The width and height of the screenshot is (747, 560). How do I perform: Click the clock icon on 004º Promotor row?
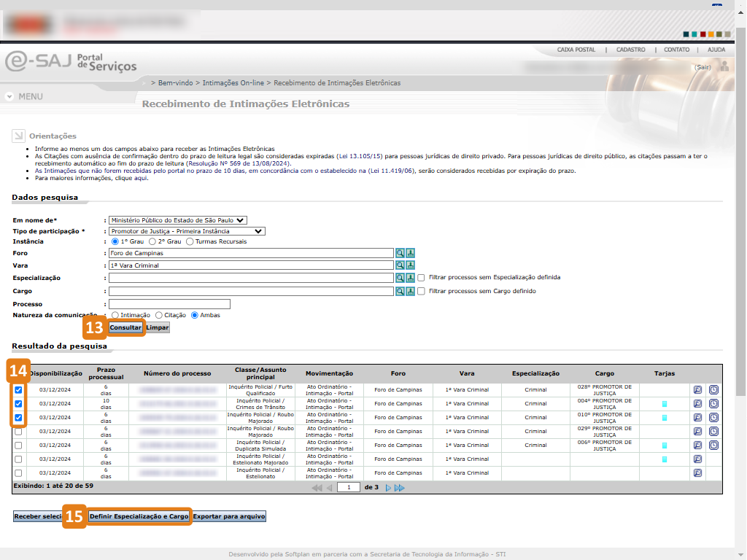point(713,404)
